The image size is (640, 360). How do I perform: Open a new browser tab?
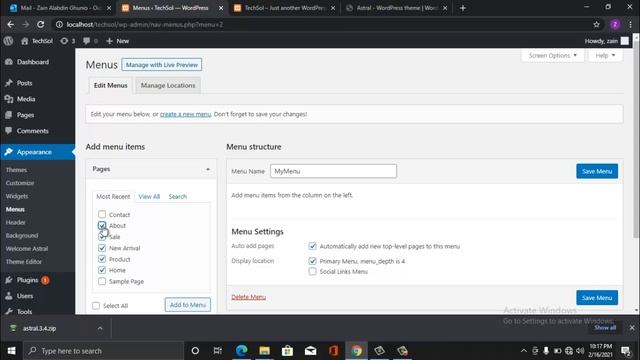point(463,8)
